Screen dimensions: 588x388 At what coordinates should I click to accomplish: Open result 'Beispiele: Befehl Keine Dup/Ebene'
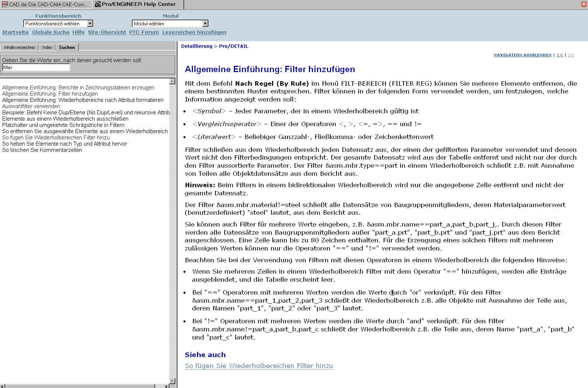[86, 113]
